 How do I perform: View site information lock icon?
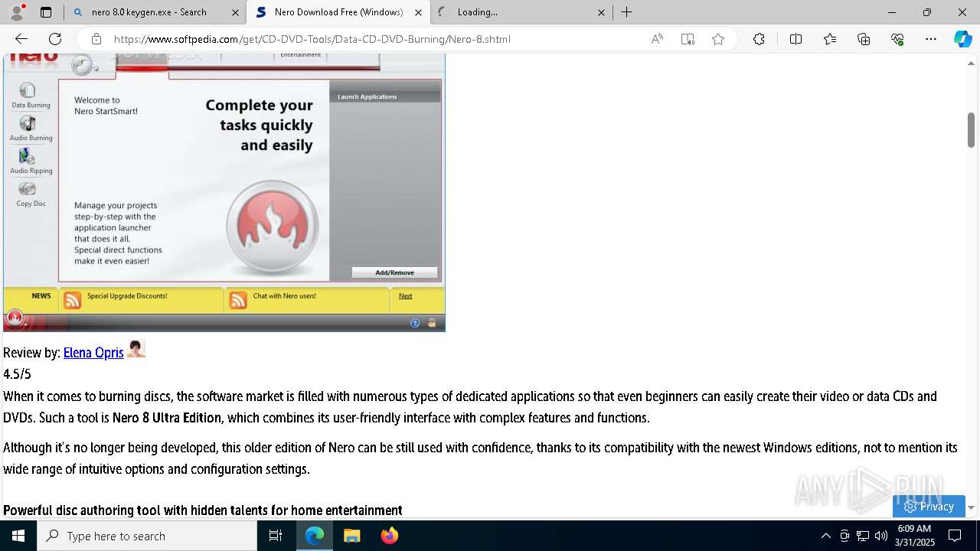click(96, 39)
